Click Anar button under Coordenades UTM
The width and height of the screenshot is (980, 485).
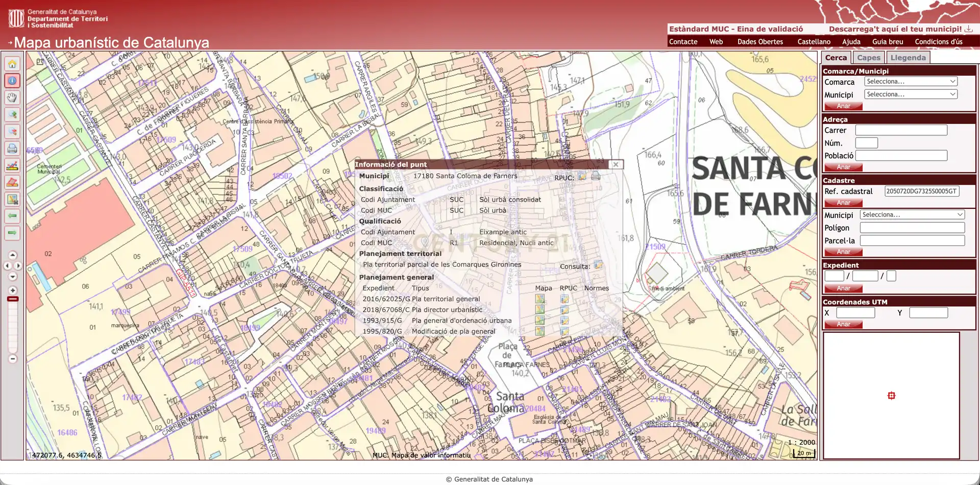coord(843,324)
